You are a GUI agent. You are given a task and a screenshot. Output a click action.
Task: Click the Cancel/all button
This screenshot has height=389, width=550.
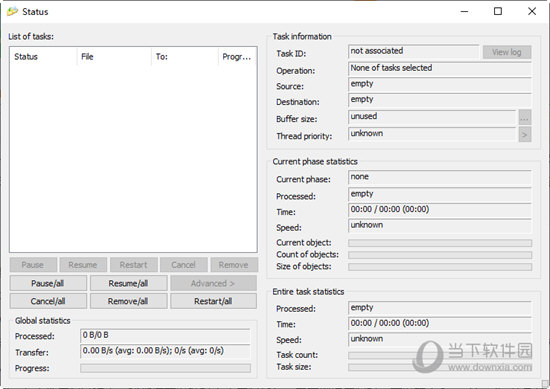(48, 301)
